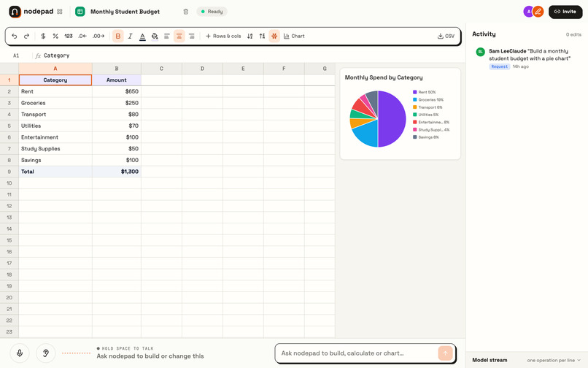The width and height of the screenshot is (588, 368).
Task: Undo the last action
Action: coord(15,36)
